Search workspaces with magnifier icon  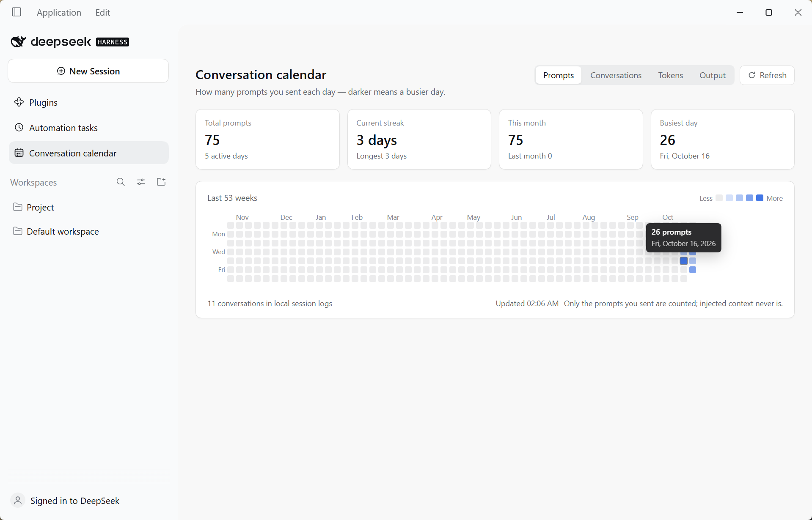(x=121, y=182)
